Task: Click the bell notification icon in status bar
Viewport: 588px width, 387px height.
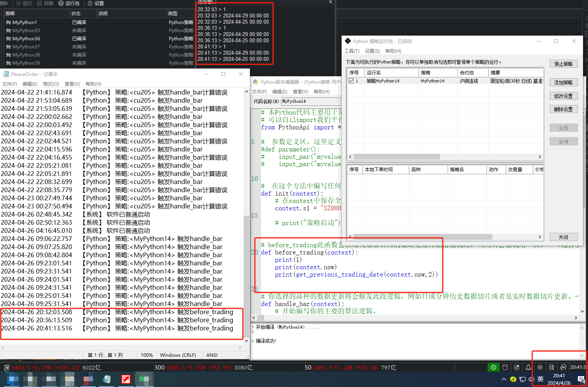Action: (528, 367)
